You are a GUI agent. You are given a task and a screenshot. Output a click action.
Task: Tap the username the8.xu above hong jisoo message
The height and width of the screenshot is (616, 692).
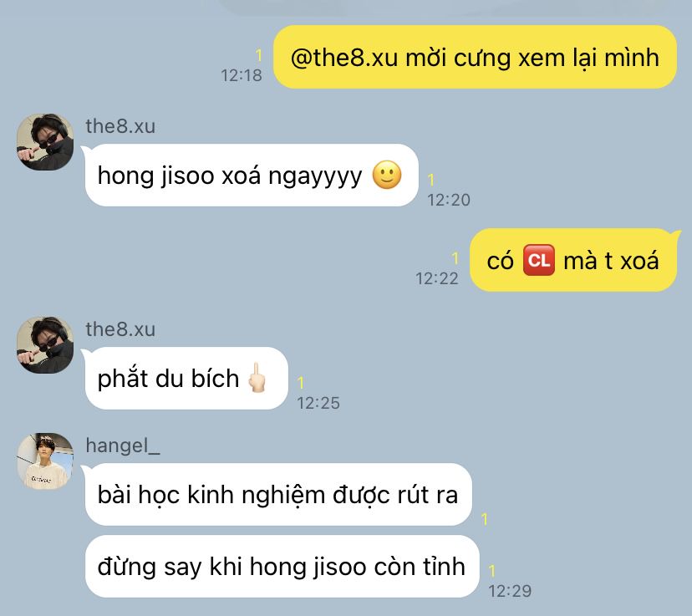(120, 126)
